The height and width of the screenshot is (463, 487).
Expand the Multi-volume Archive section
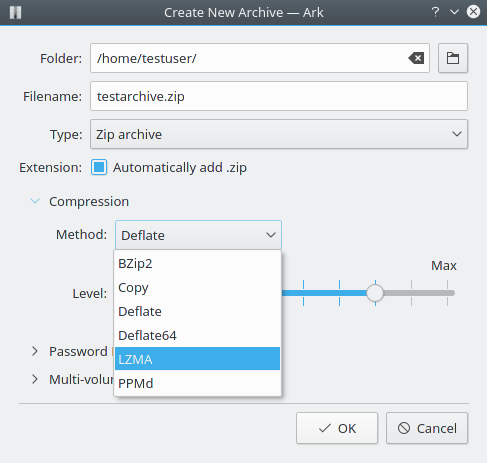[x=35, y=379]
